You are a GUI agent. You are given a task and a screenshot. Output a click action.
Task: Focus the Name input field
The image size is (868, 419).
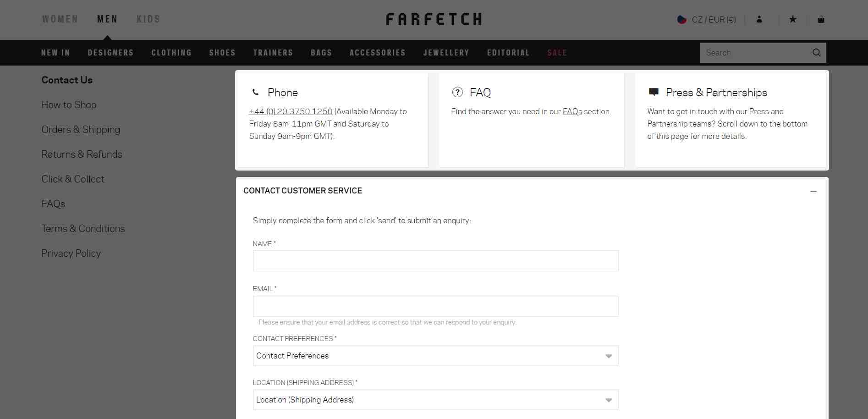click(435, 261)
